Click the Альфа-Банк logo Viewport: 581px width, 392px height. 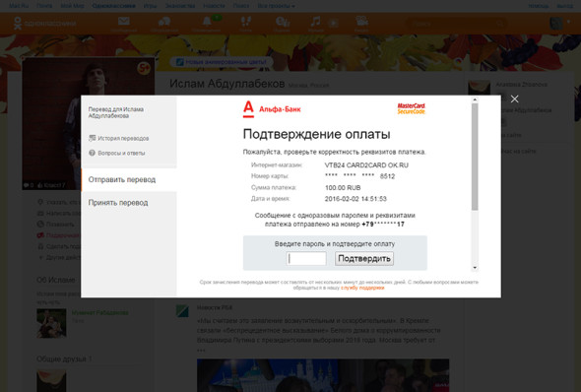point(272,109)
